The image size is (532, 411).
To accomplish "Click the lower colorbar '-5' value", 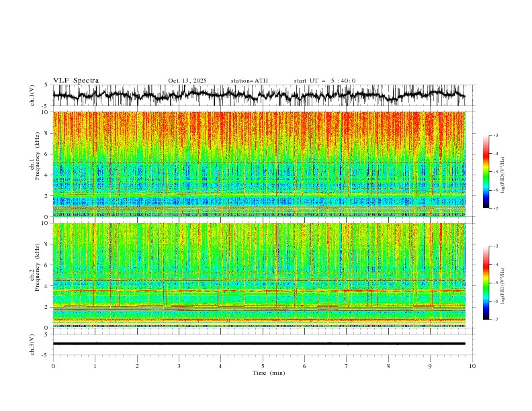I will [x=496, y=283].
